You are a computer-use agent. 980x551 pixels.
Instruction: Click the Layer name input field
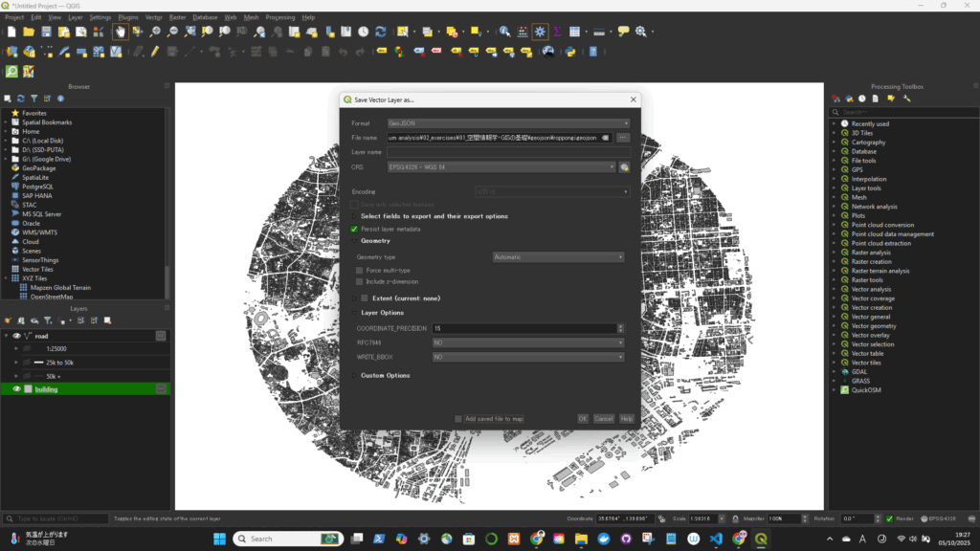(507, 152)
